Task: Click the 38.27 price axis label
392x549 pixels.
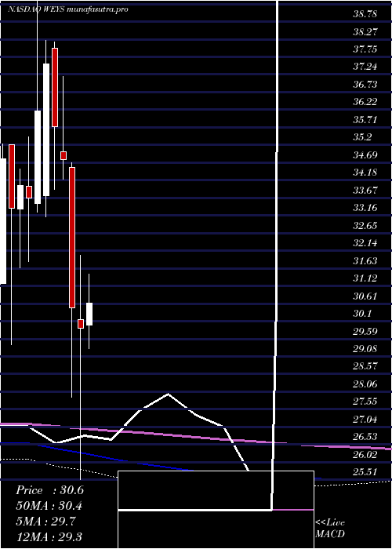Action: click(x=365, y=32)
